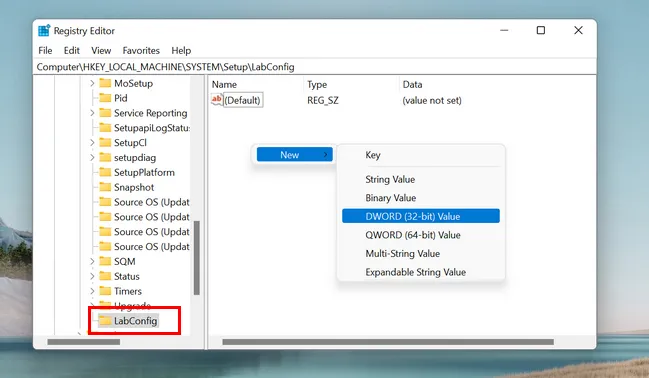Expand the Timers key
The image size is (649, 378).
[92, 291]
